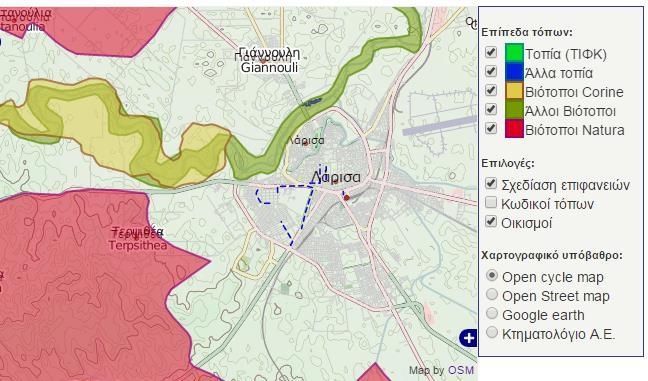Uncheck the Άλλοι Βιότοποι layer checkbox
The width and height of the screenshot is (648, 381).
(491, 109)
